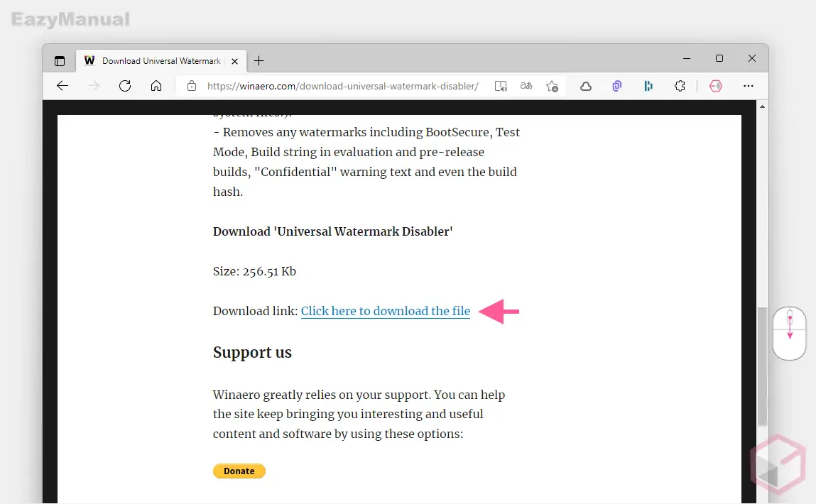Image resolution: width=816 pixels, height=504 pixels.
Task: Open the browser home page
Action: click(156, 86)
